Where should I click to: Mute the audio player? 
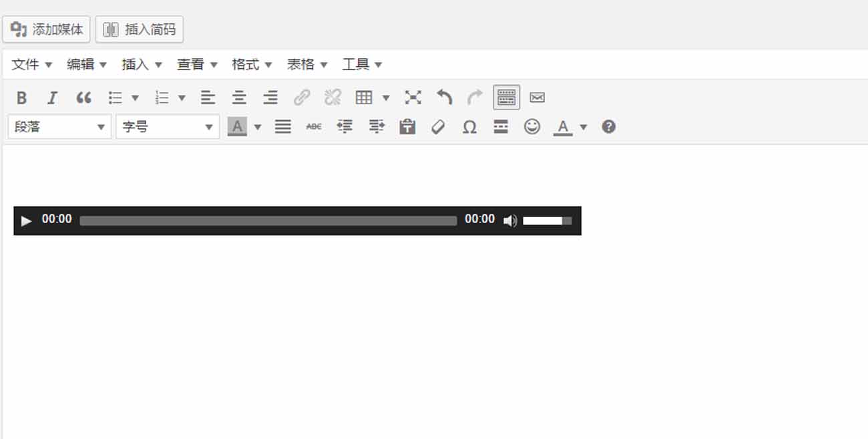coord(510,221)
